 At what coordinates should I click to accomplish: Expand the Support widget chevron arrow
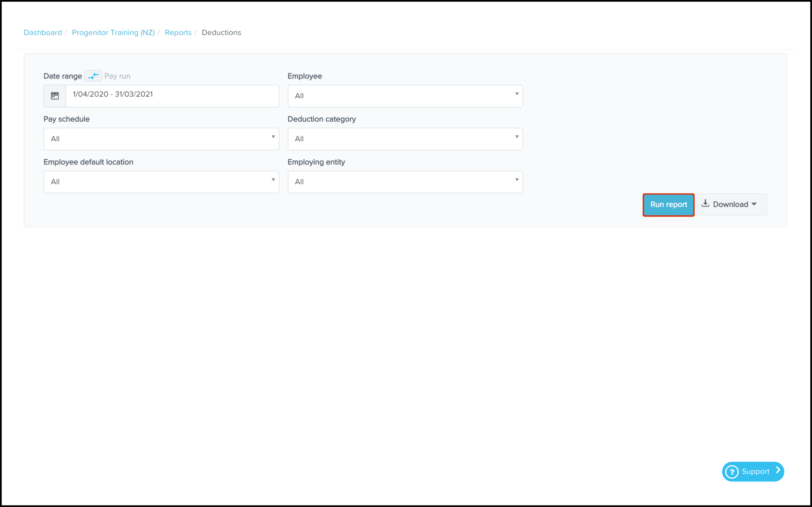point(778,471)
